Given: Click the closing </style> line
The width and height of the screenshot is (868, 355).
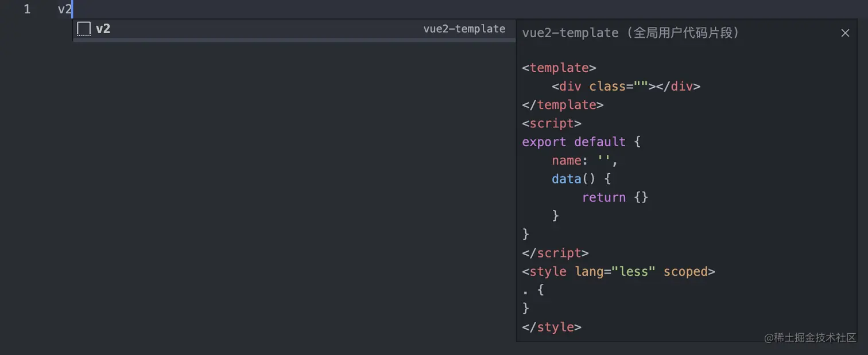Looking at the screenshot, I should click(x=552, y=327).
